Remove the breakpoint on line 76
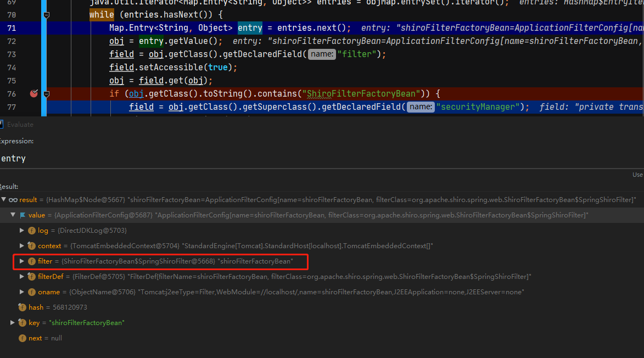The height and width of the screenshot is (358, 644). [x=34, y=93]
